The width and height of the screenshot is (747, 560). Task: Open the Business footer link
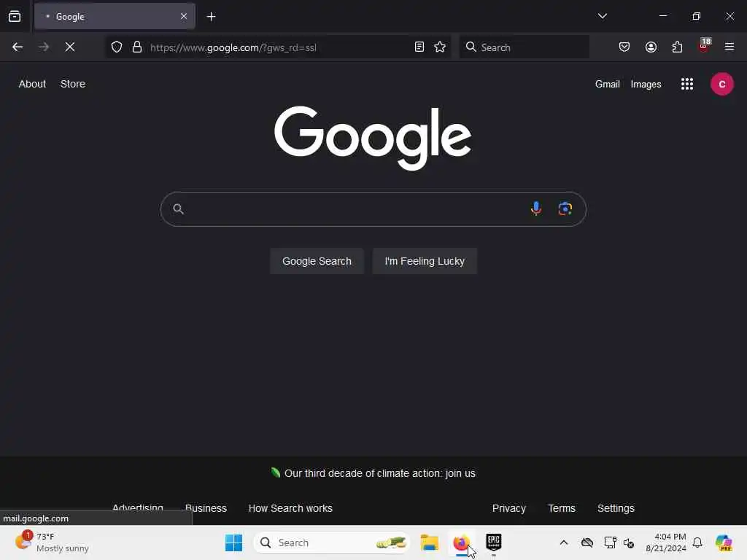point(206,508)
